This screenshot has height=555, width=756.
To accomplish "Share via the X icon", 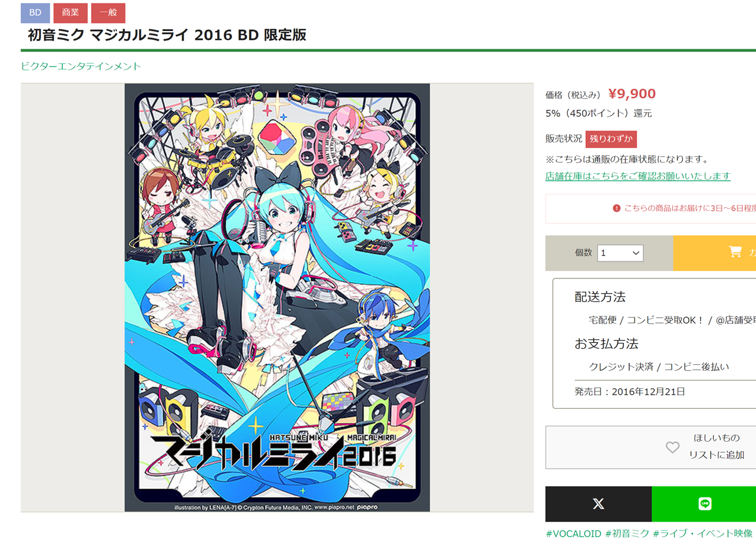I will (x=598, y=504).
